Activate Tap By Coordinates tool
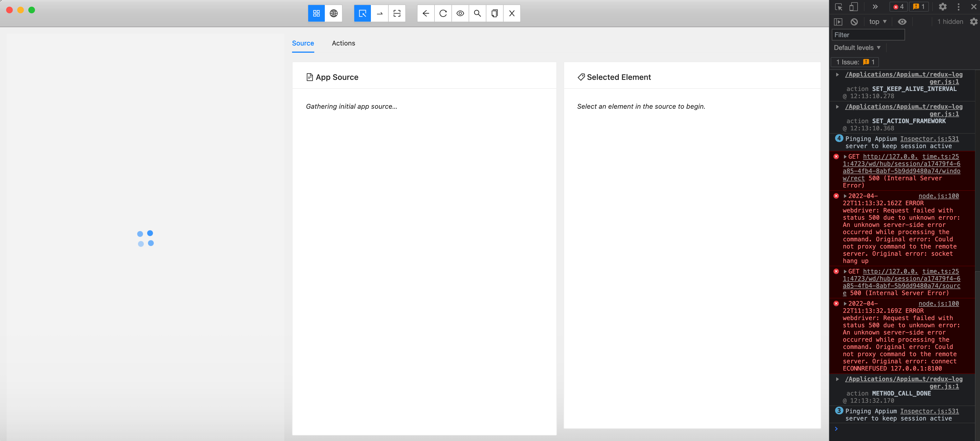Image resolution: width=980 pixels, height=441 pixels. click(x=397, y=13)
